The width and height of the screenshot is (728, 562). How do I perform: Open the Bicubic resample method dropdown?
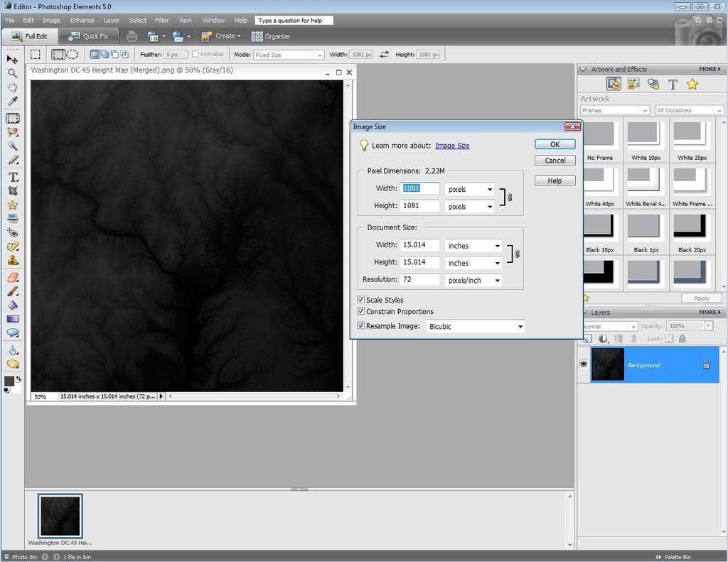(520, 327)
